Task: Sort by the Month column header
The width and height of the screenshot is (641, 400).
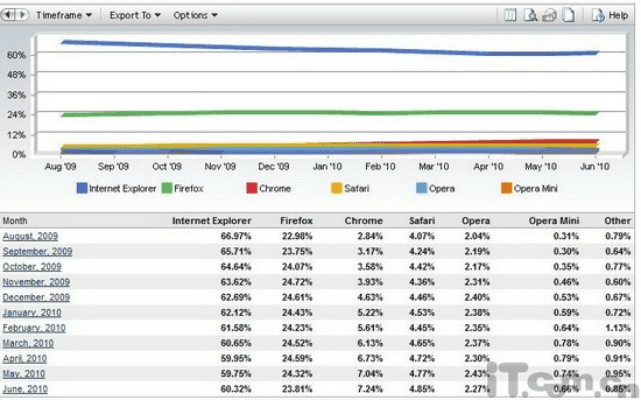Action: pos(17,220)
